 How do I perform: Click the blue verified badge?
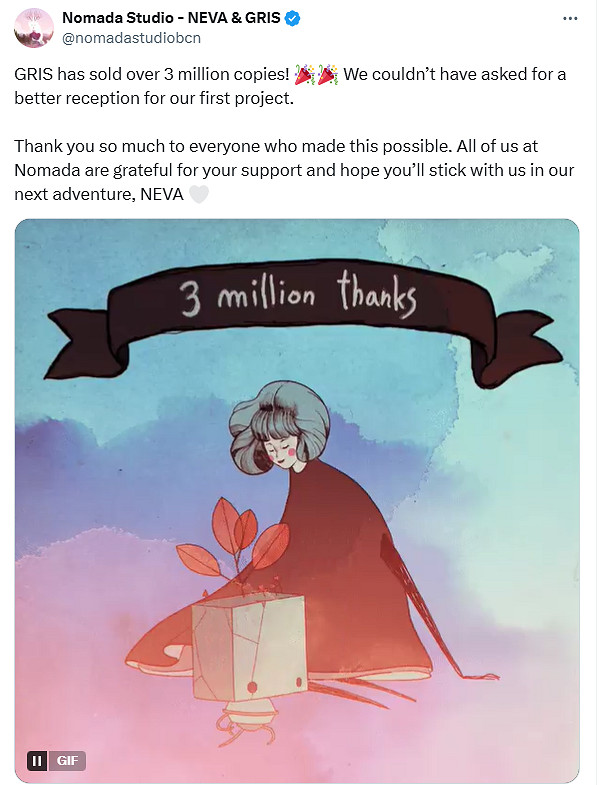[294, 18]
